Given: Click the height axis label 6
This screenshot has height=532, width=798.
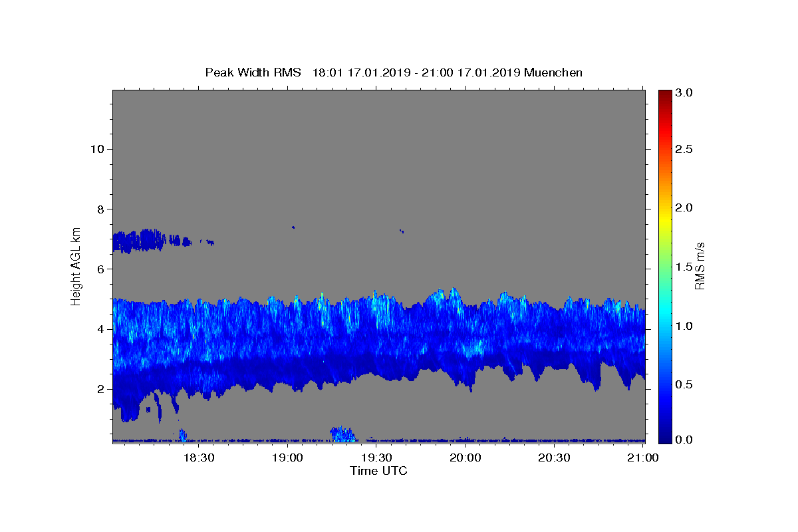Looking at the screenshot, I should (x=99, y=269).
